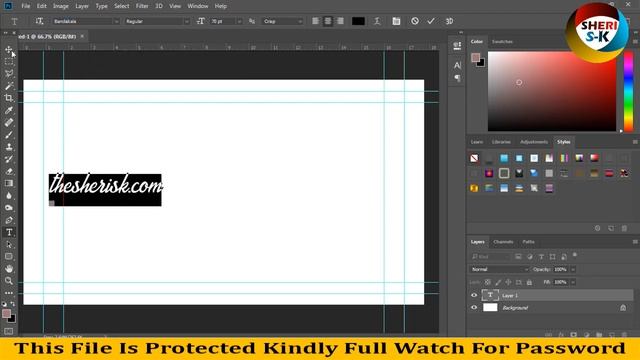Toggle lock position in Layers panel
Viewport: 640px width, 360px height.
[508, 282]
